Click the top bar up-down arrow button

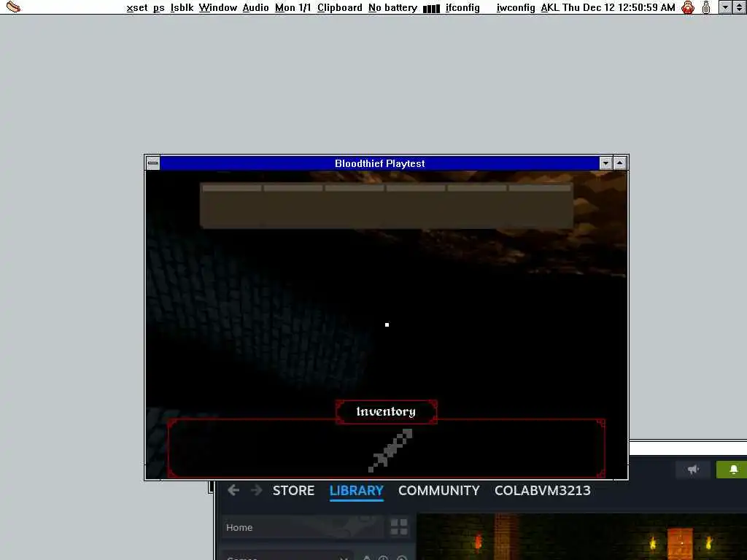739,7
